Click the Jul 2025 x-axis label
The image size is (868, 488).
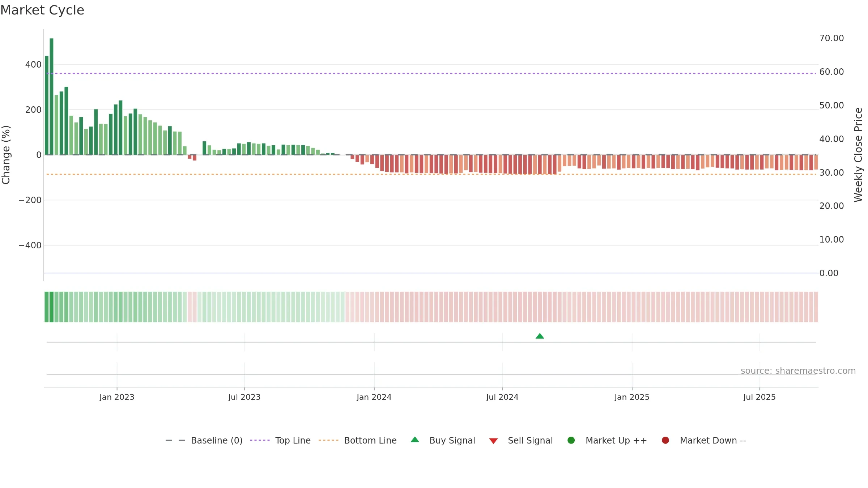click(x=759, y=397)
